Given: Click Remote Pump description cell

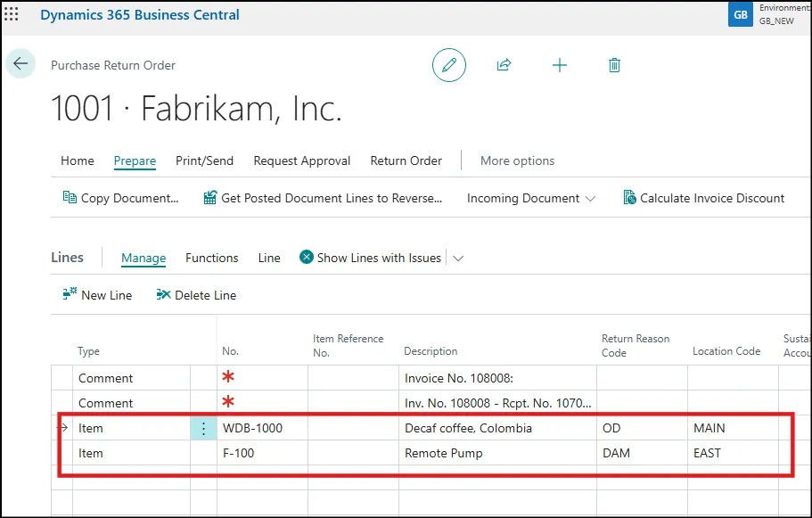Looking at the screenshot, I should tap(497, 453).
